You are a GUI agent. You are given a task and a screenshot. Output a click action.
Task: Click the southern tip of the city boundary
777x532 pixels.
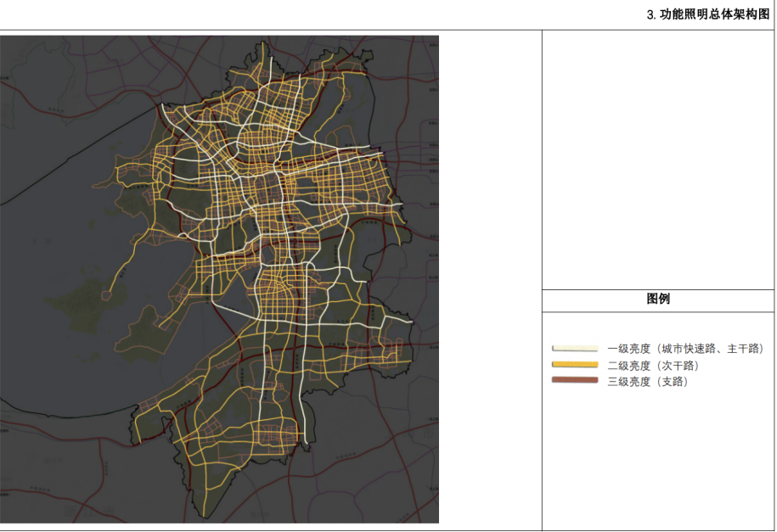206,517
